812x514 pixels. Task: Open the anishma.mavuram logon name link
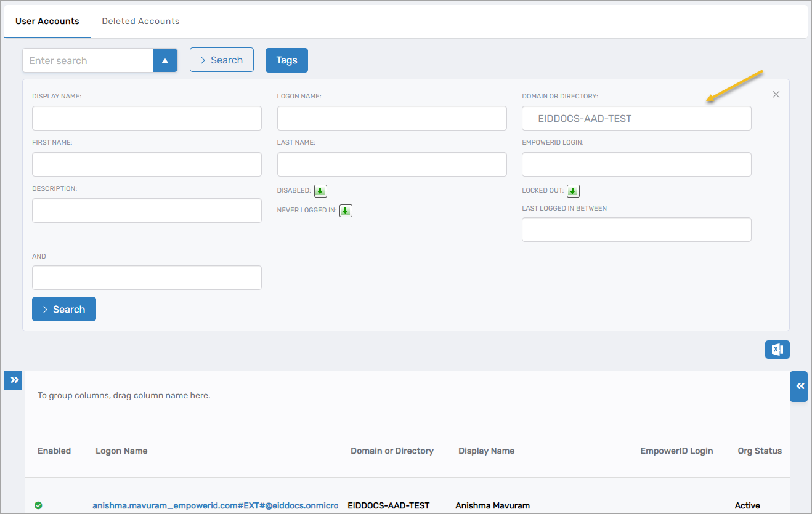(216, 505)
